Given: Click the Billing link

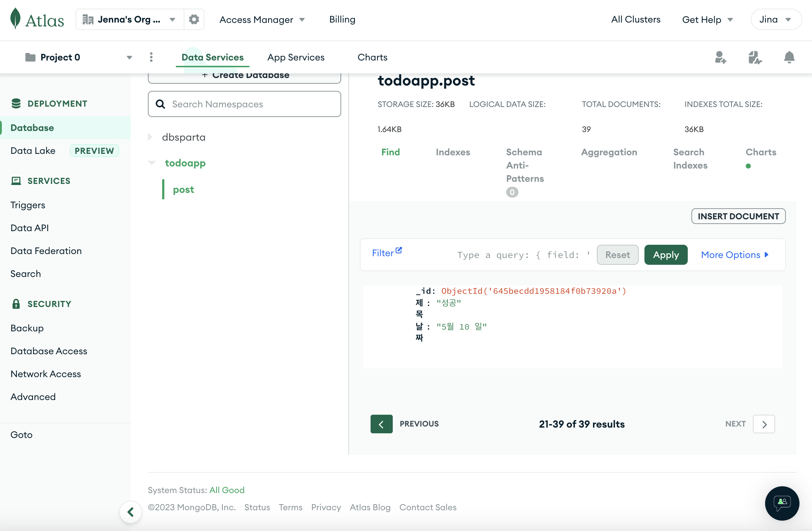Looking at the screenshot, I should [x=342, y=19].
